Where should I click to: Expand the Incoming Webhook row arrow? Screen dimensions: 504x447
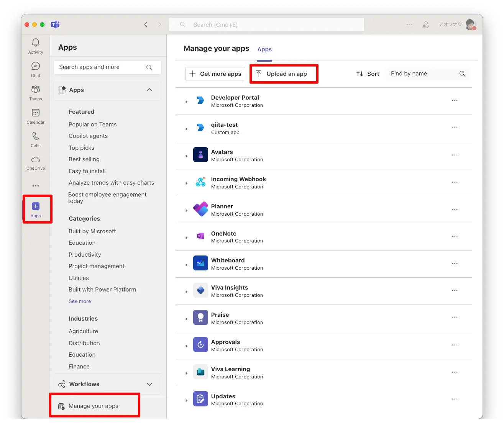point(187,183)
